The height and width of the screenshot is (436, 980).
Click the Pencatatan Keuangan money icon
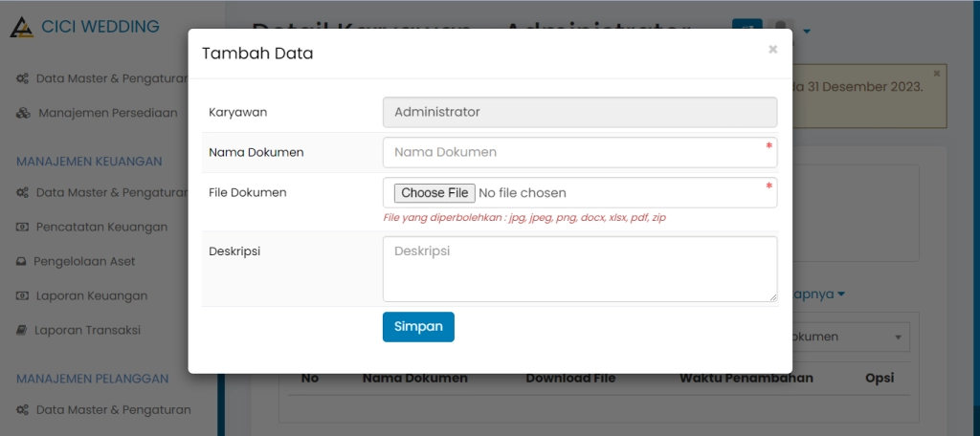click(x=22, y=228)
